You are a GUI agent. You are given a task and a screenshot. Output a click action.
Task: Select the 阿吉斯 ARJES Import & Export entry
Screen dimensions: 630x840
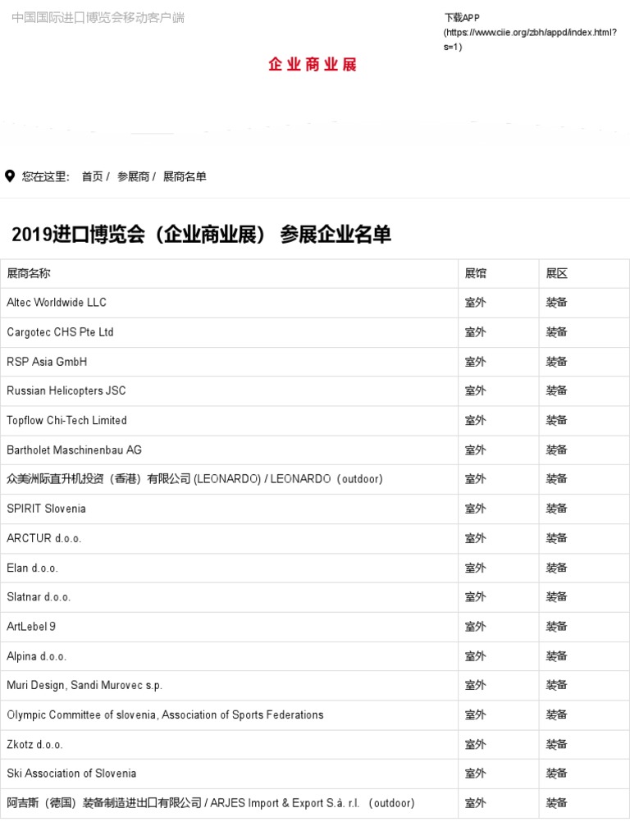211,803
